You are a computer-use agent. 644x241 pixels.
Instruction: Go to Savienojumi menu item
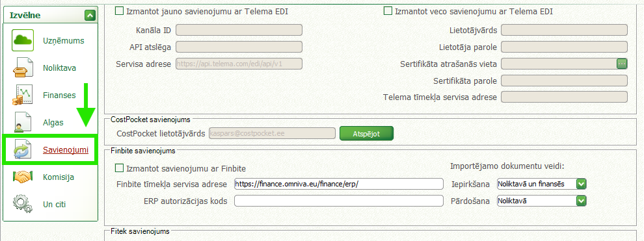pos(66,150)
